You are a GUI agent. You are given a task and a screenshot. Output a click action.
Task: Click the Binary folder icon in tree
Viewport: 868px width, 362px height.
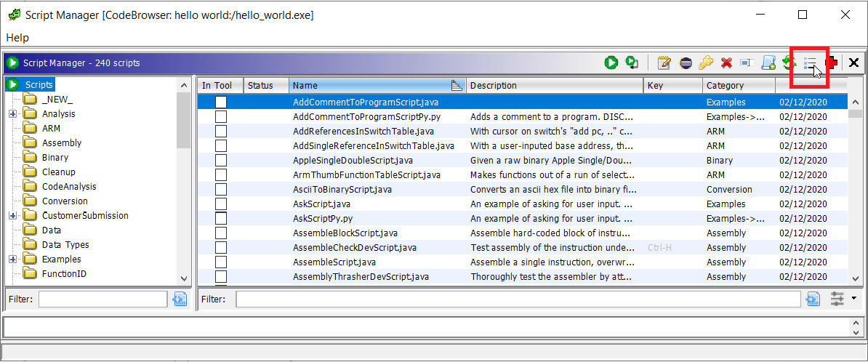30,157
